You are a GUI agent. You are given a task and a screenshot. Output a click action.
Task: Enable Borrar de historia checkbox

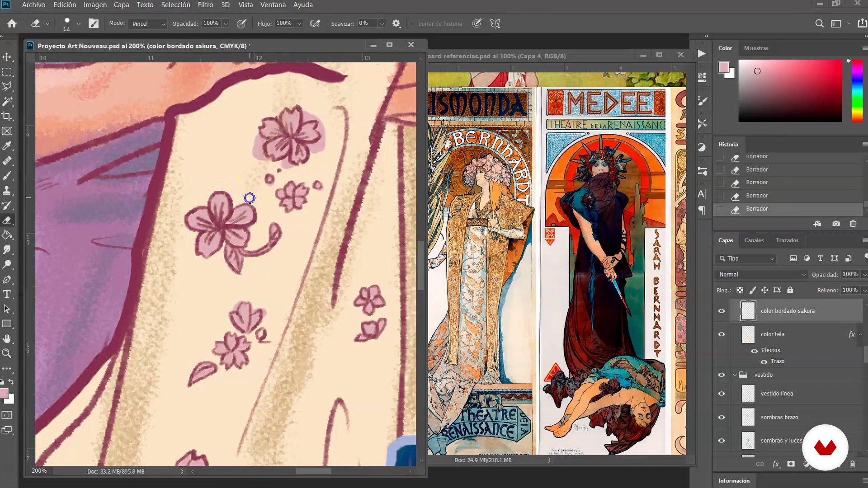[x=412, y=23]
